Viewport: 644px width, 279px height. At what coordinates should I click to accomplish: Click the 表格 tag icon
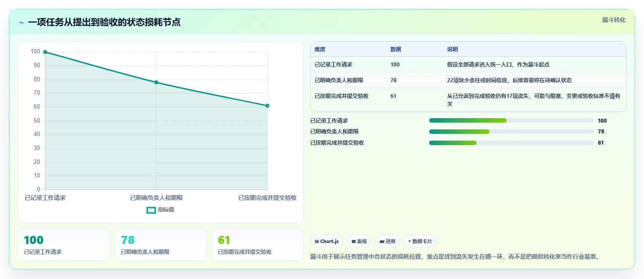point(354,242)
